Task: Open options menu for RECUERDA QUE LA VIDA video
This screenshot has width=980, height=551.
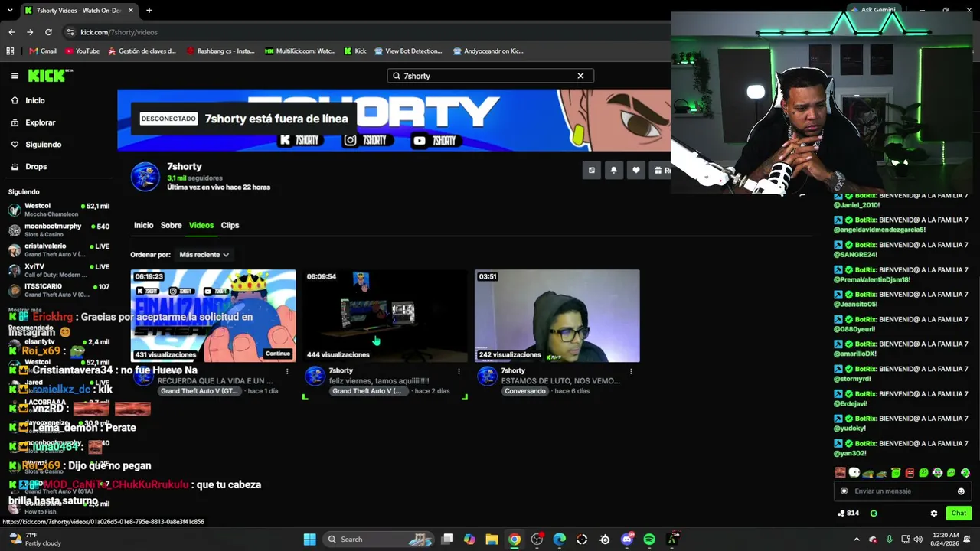Action: click(287, 371)
